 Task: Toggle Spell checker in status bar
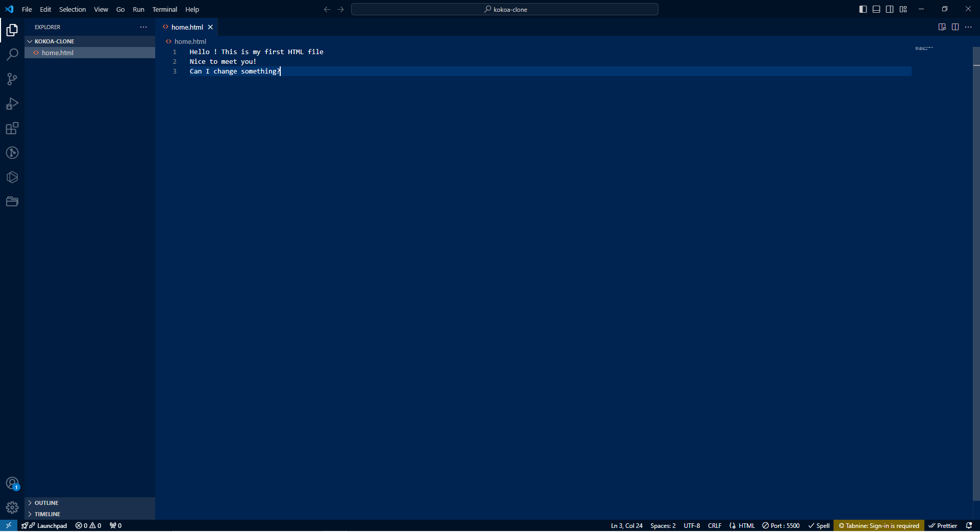(819, 525)
